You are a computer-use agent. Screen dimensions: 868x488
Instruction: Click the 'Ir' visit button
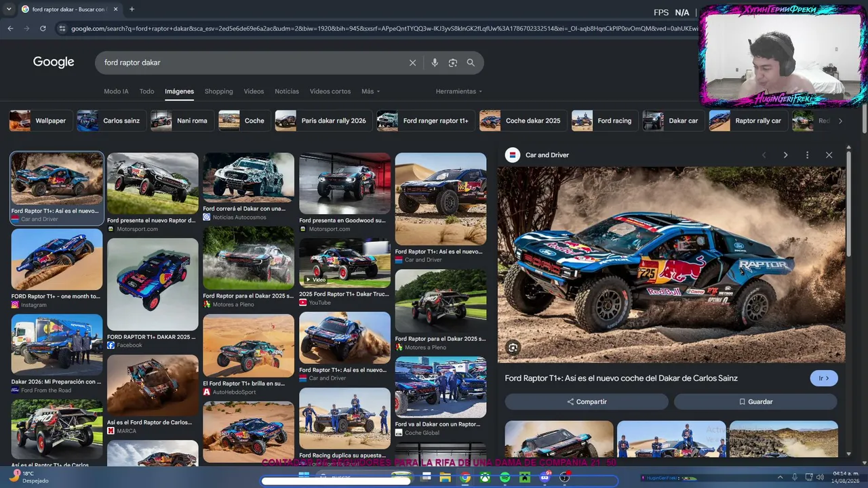(x=824, y=378)
